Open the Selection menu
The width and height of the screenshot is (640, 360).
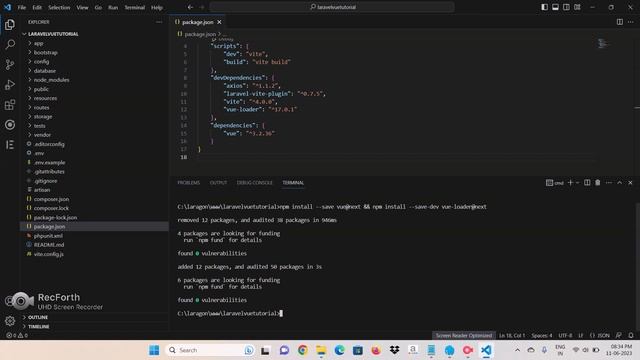click(59, 7)
